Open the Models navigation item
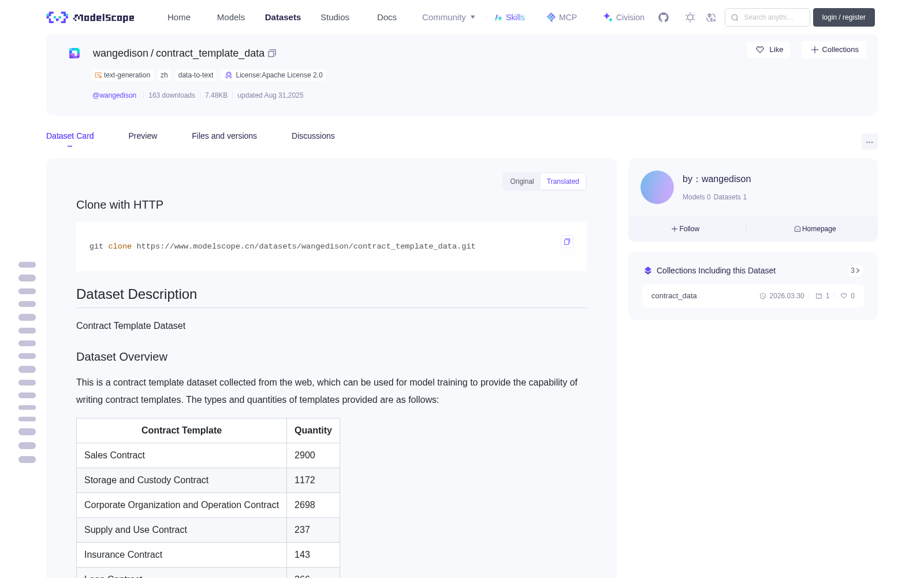This screenshot has height=578, width=924. point(231,17)
